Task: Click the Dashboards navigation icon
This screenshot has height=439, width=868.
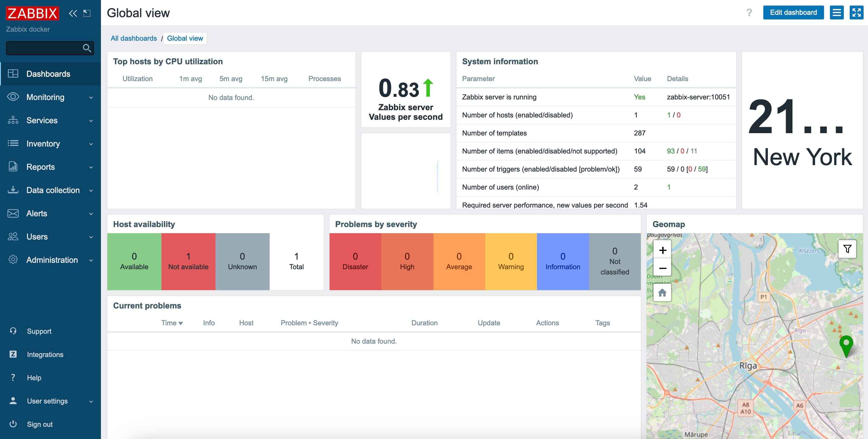Action: [12, 73]
